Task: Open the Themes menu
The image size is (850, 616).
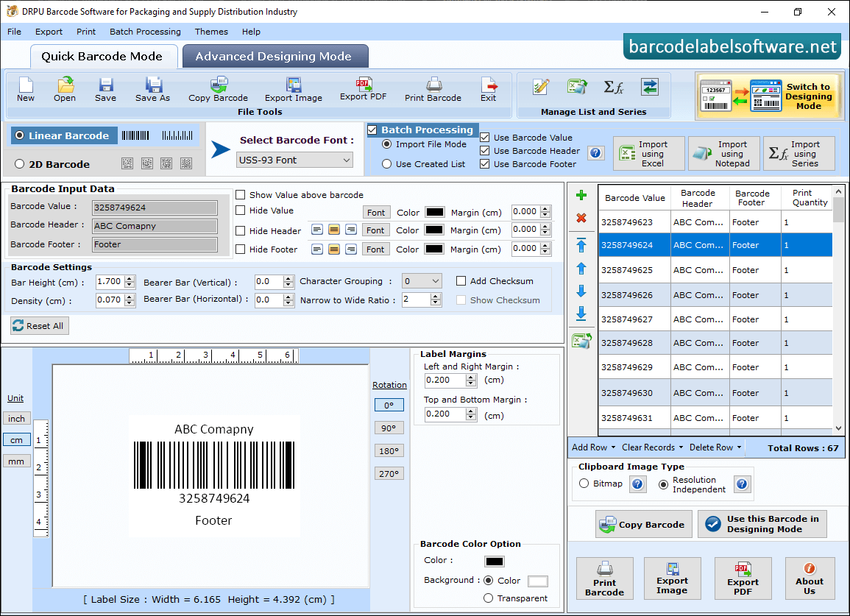Action: 211,32
